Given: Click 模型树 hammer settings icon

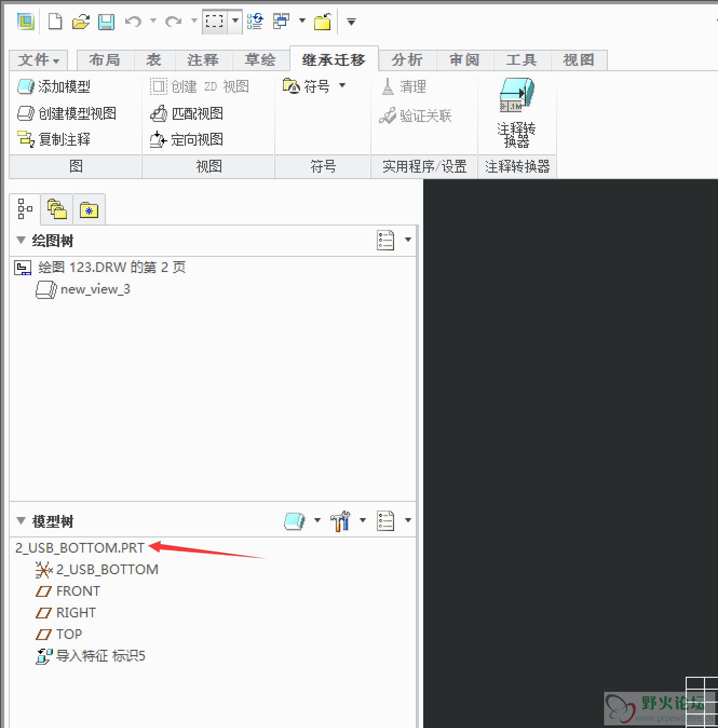Looking at the screenshot, I should coord(340,521).
